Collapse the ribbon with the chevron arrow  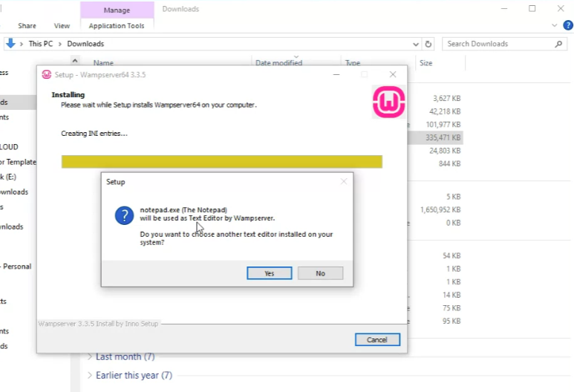coord(554,25)
